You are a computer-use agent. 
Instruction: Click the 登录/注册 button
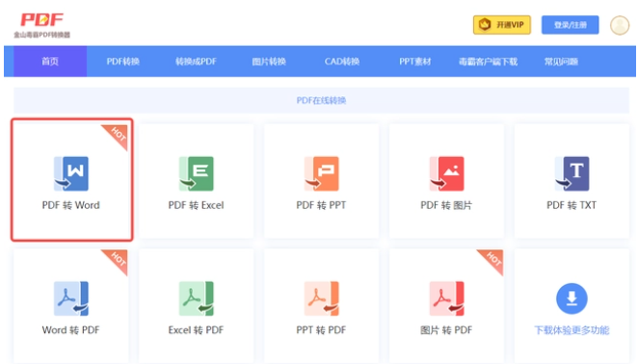(x=570, y=25)
